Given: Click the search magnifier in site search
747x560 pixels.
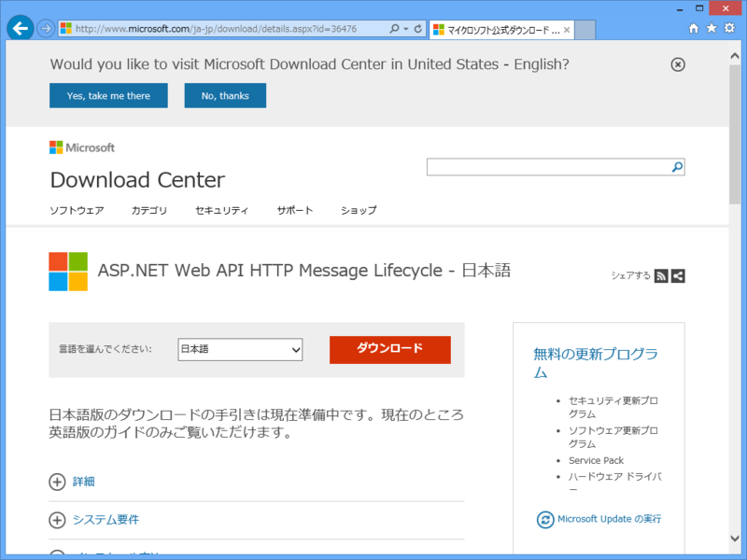Looking at the screenshot, I should click(677, 167).
